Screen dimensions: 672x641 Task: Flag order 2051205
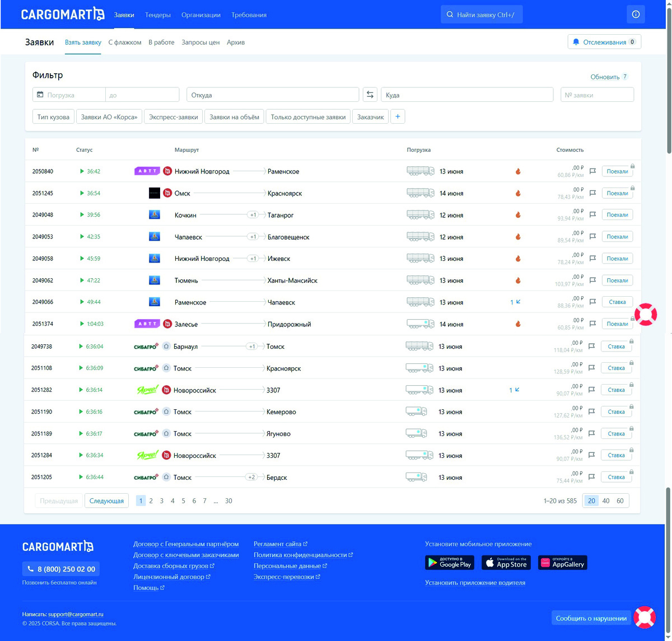tap(591, 478)
